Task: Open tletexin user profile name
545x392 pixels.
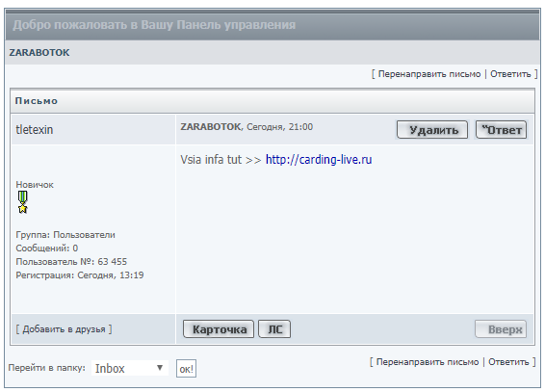Action: (x=35, y=130)
